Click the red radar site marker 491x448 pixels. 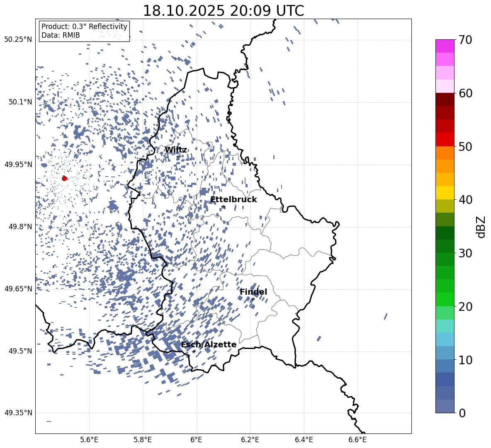64,178
